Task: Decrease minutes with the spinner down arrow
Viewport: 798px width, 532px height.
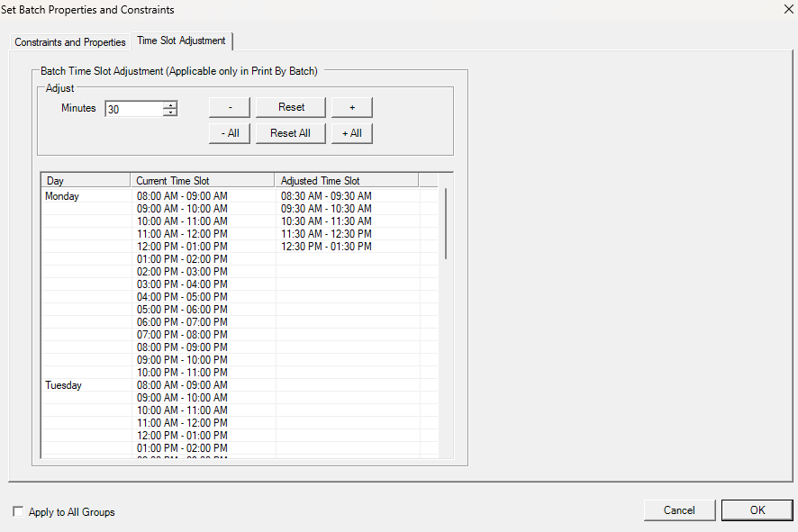Action: (170, 113)
